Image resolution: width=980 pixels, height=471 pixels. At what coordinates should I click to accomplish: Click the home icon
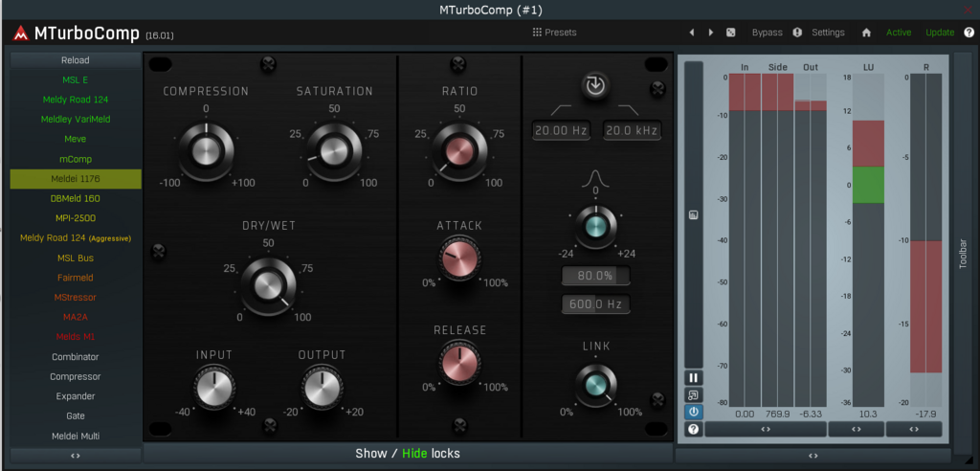[866, 33]
